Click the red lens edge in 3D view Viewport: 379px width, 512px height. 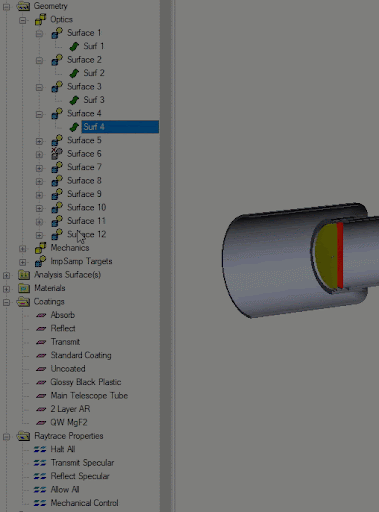tap(340, 255)
